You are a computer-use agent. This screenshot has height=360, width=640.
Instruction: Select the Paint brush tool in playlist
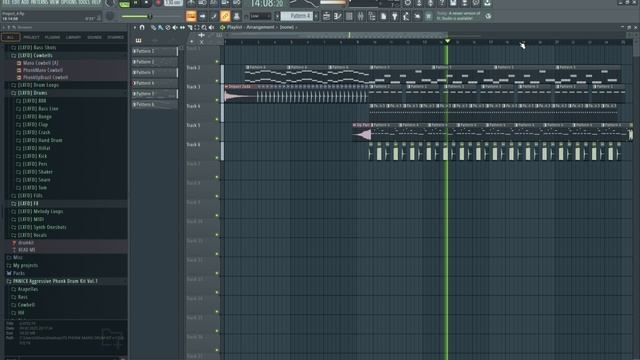[x=161, y=27]
